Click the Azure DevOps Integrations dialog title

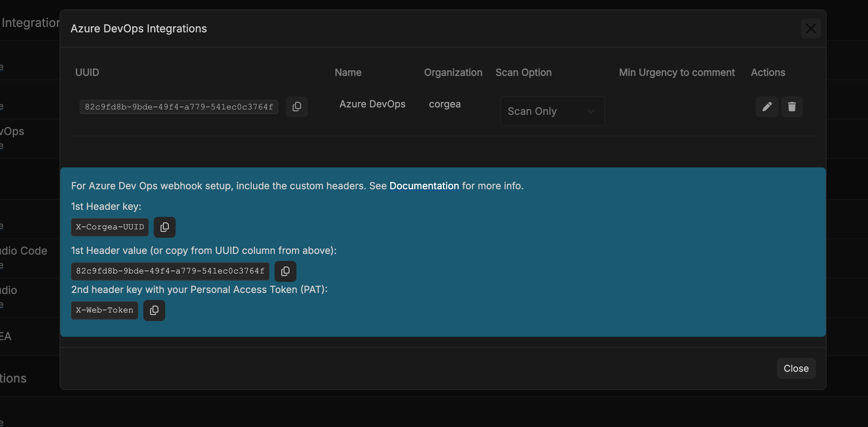tap(139, 29)
